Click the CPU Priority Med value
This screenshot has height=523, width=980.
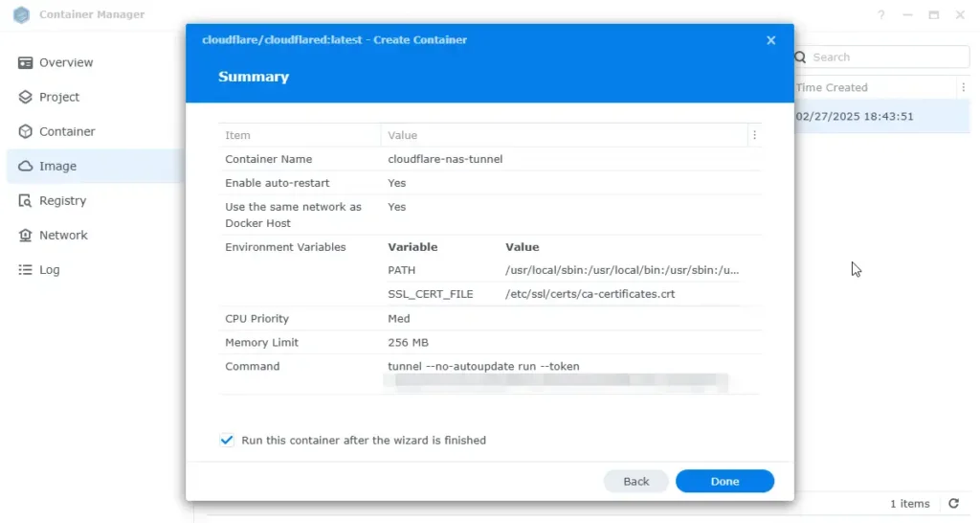(399, 318)
